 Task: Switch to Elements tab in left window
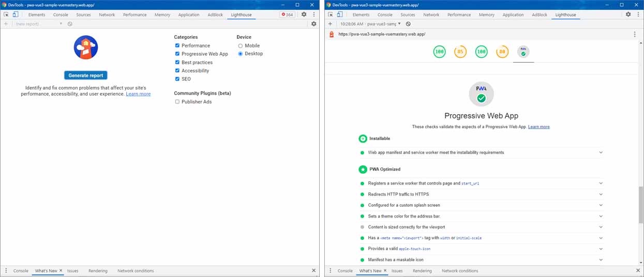click(x=37, y=14)
